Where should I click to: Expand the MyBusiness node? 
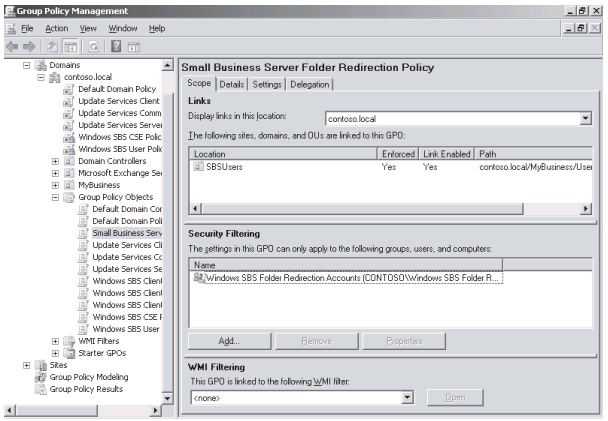coord(55,185)
